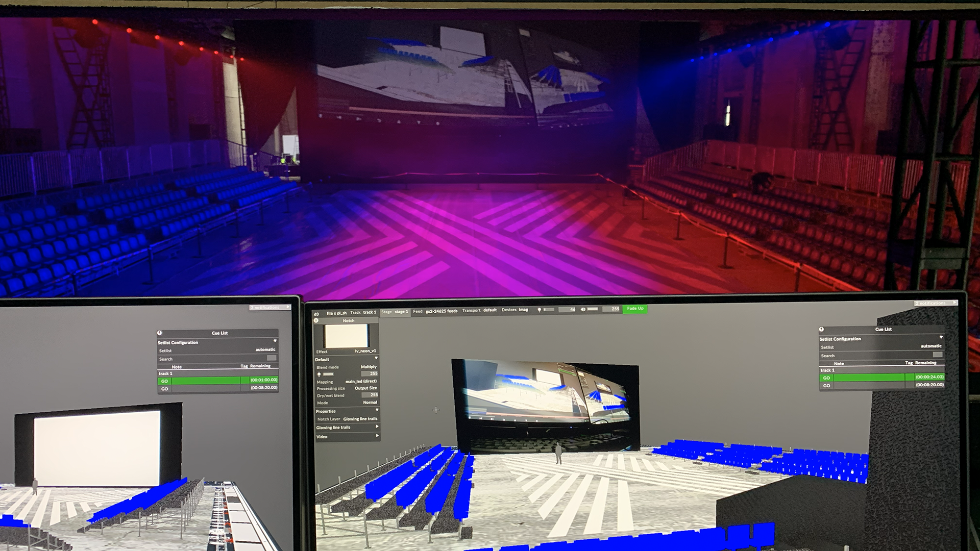This screenshot has height=551, width=980.
Task: Mute audio via the speaker icon
Action: coord(583,309)
